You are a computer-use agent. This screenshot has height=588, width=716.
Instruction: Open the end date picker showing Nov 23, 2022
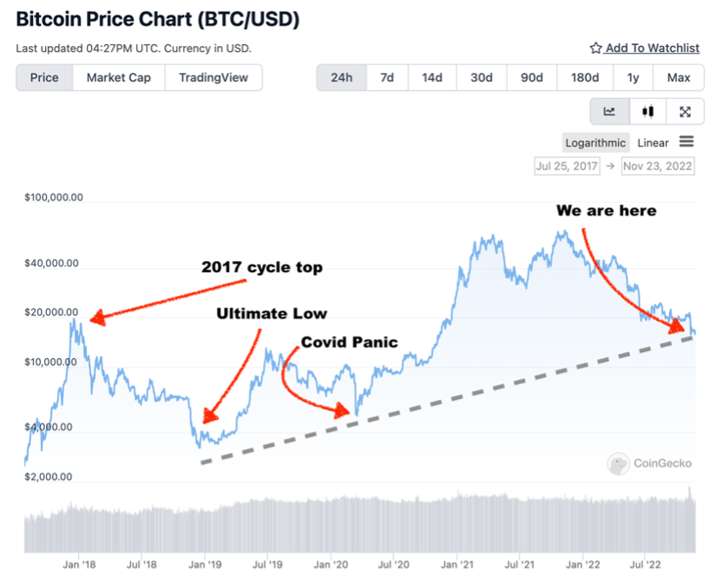click(657, 166)
